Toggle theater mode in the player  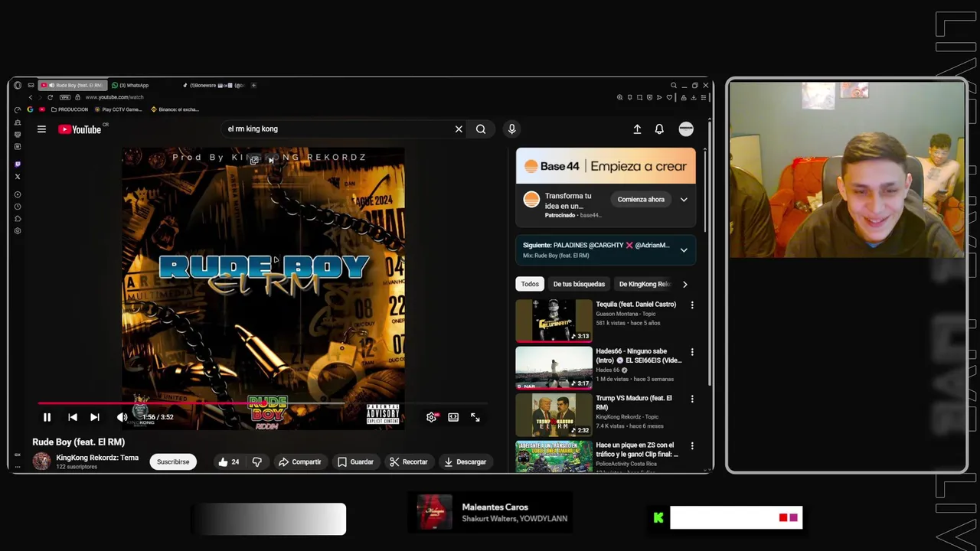tap(453, 417)
